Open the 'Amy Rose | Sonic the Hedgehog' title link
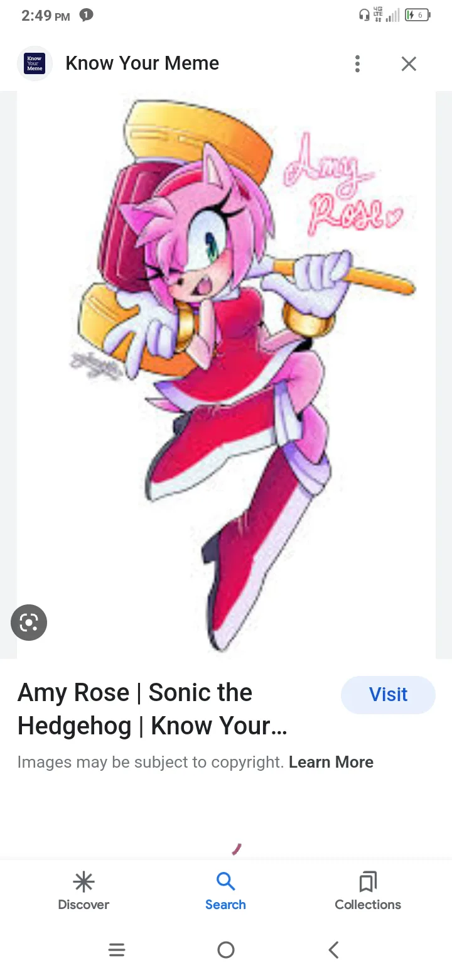Image resolution: width=452 pixels, height=980 pixels. [x=153, y=709]
